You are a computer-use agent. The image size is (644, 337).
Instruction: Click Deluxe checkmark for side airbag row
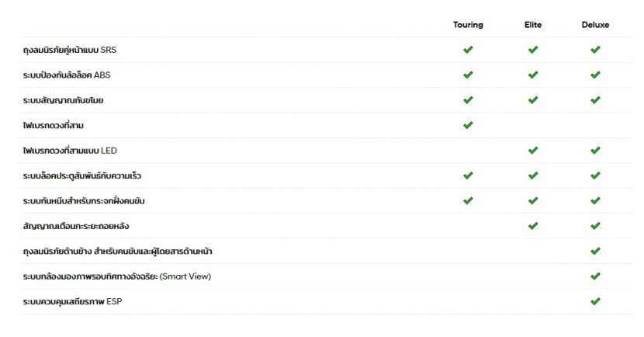(595, 251)
